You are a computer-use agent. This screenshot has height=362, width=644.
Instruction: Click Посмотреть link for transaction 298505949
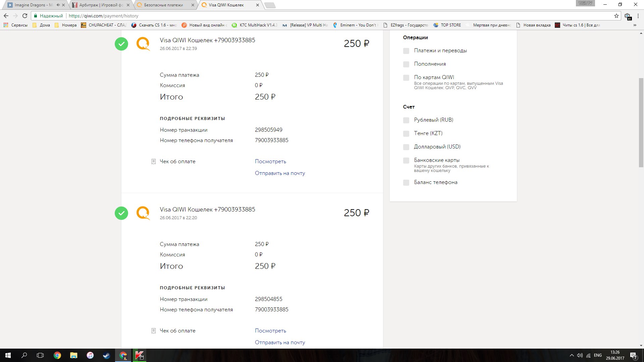(x=270, y=162)
